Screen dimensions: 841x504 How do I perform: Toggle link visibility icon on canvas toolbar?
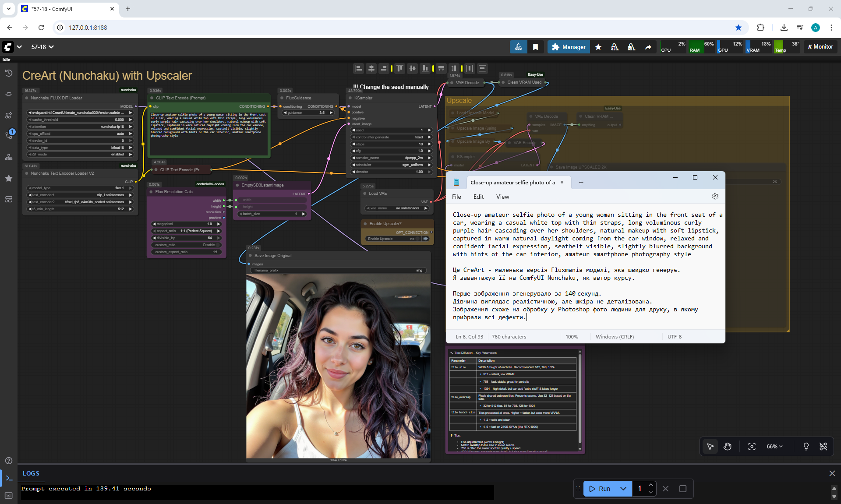823,446
